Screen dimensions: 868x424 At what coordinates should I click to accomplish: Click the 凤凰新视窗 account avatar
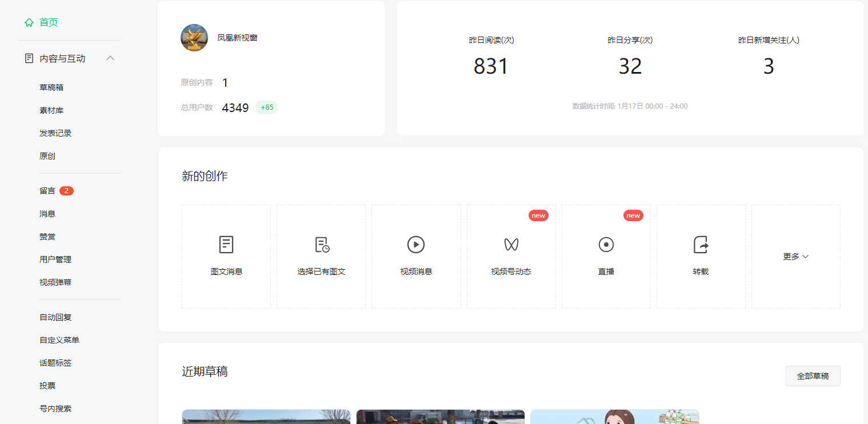pyautogui.click(x=194, y=37)
